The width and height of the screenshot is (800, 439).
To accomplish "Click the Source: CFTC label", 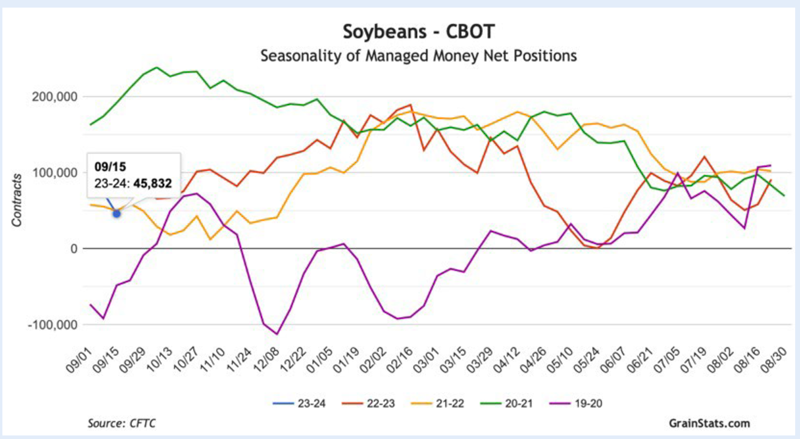I will point(121,423).
